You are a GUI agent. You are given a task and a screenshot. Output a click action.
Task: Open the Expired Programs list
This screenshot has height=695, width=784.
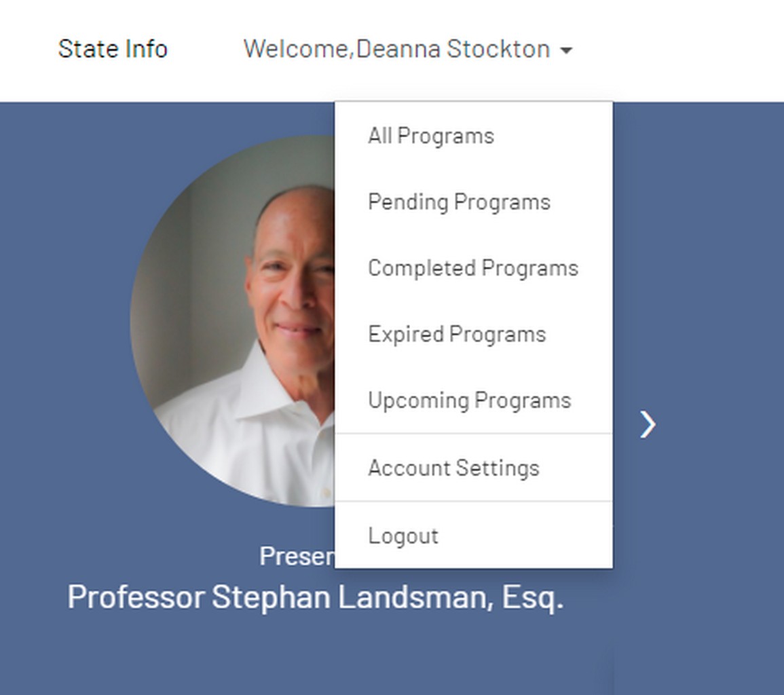click(456, 333)
